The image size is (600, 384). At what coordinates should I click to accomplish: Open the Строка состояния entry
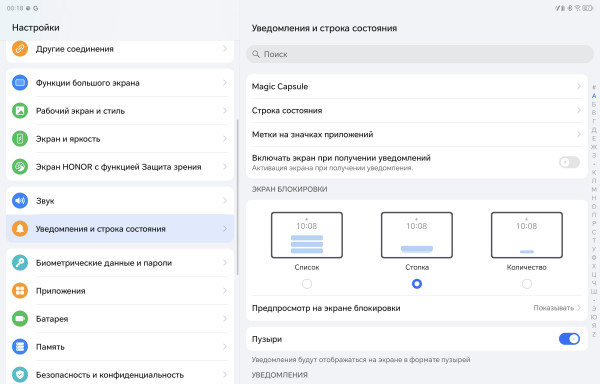pyautogui.click(x=417, y=111)
